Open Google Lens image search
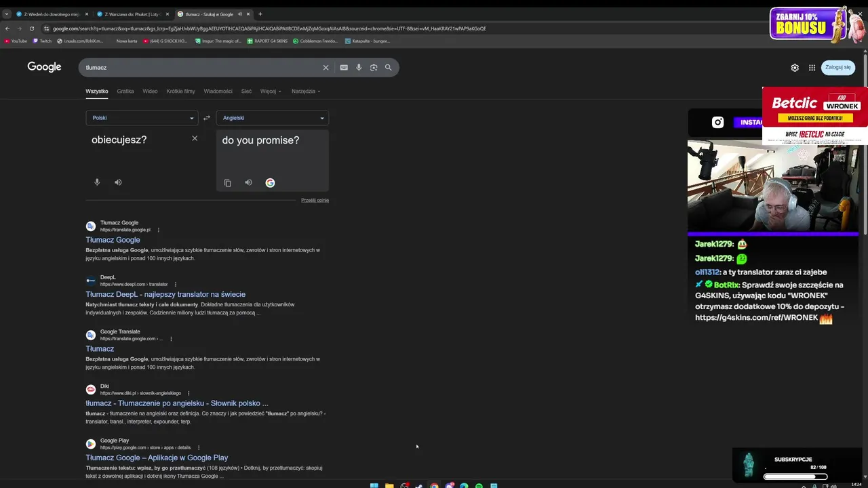This screenshot has width=868, height=488. (374, 68)
